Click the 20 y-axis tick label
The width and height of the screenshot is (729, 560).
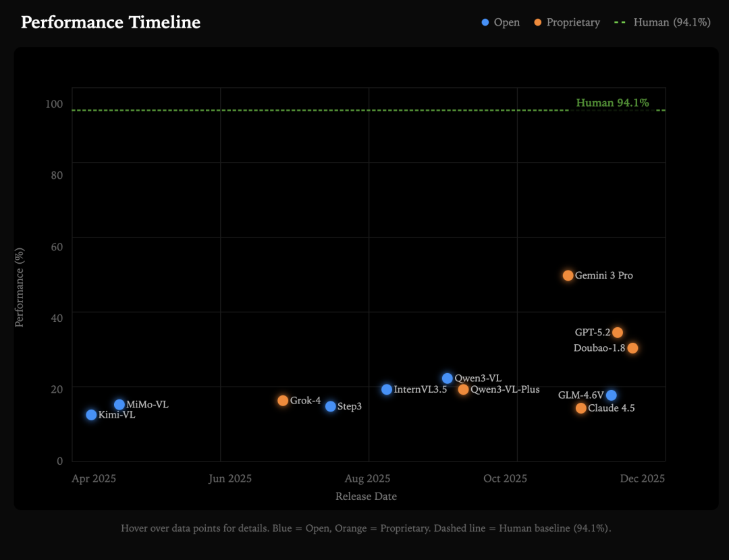[x=57, y=389]
